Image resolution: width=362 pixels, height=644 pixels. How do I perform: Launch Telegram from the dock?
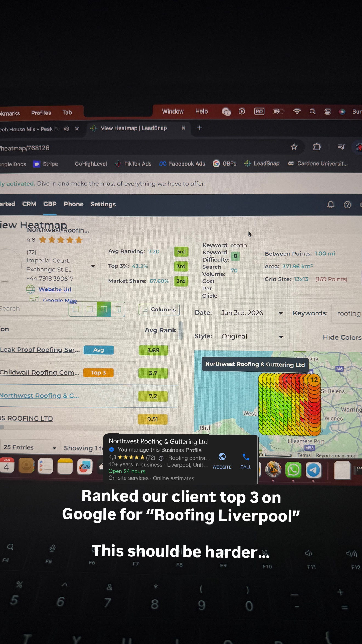[313, 470]
